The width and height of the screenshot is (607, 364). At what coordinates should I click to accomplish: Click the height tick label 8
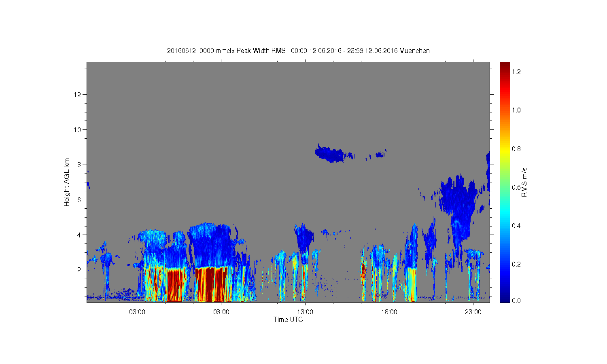(x=79, y=165)
